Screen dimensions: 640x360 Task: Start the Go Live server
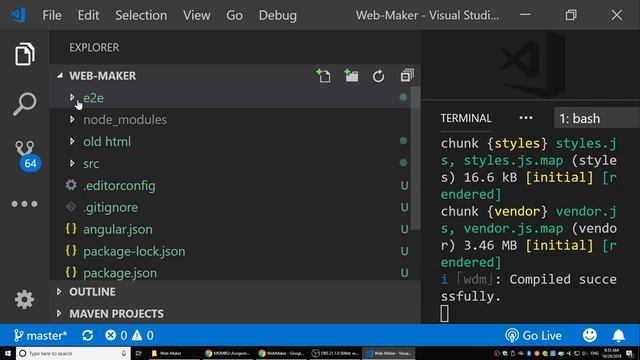click(533, 336)
